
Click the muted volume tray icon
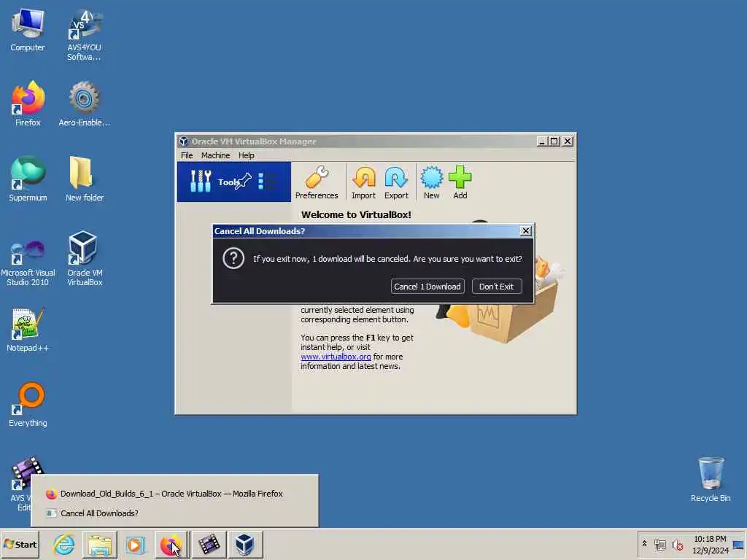(x=677, y=545)
